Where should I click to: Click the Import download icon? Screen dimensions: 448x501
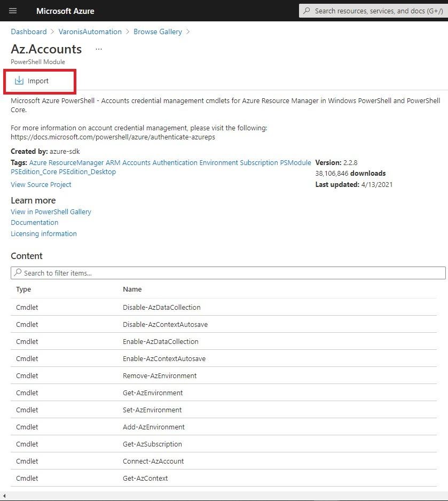pos(19,81)
